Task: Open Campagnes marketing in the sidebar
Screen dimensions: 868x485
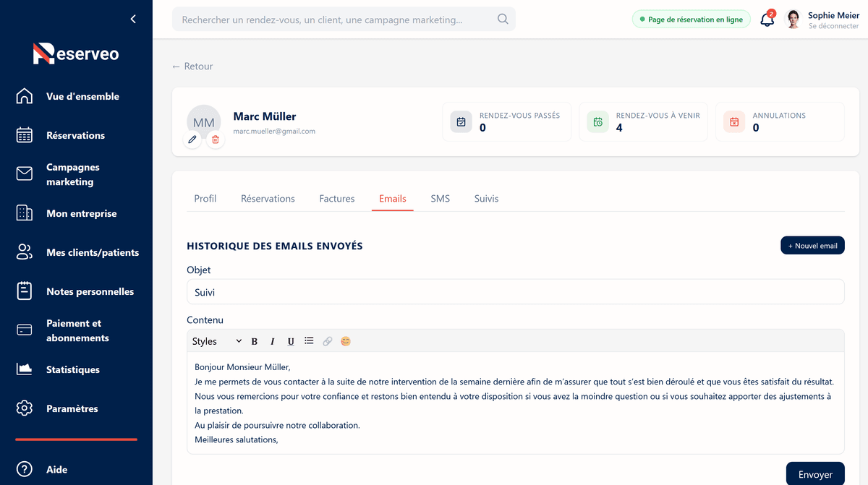Action: tap(73, 174)
